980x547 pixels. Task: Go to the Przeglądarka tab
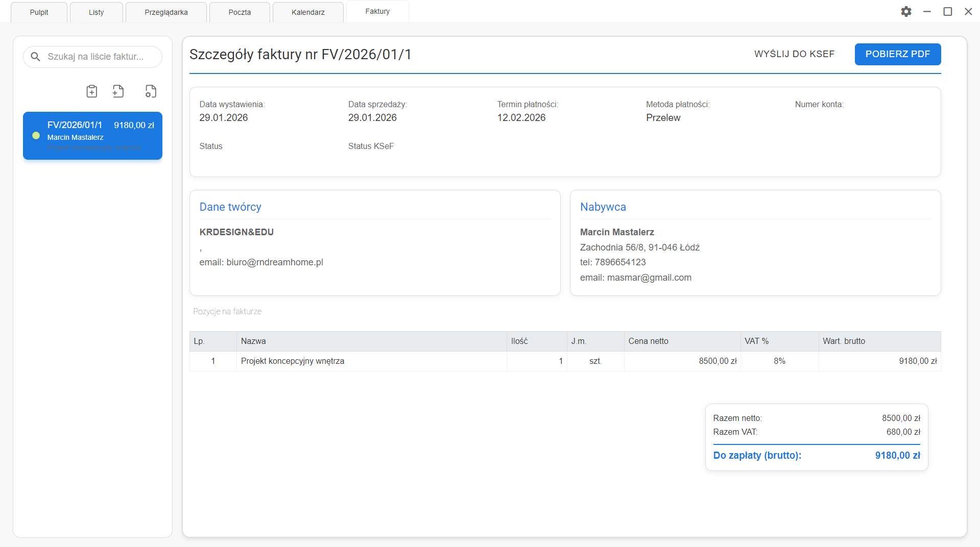[166, 12]
